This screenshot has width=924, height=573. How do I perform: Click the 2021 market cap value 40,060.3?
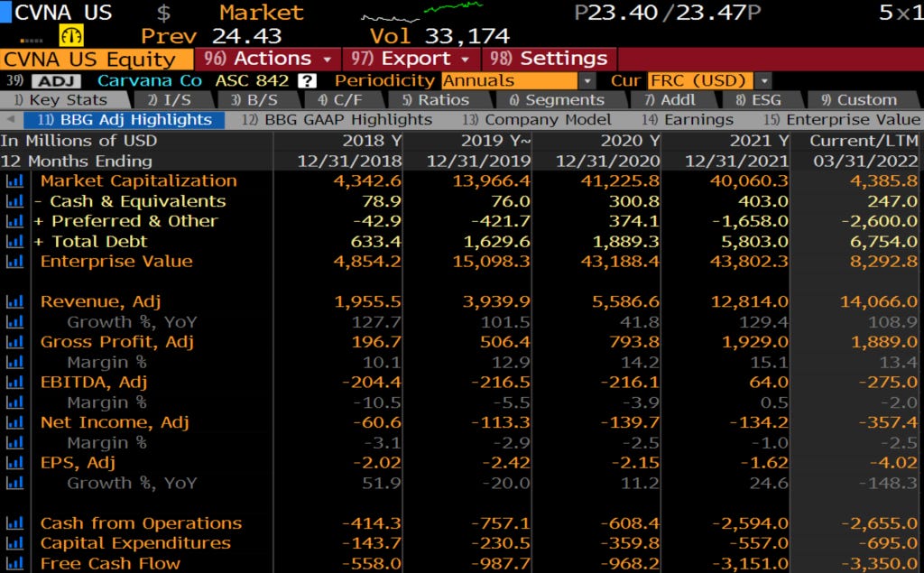[x=748, y=181]
